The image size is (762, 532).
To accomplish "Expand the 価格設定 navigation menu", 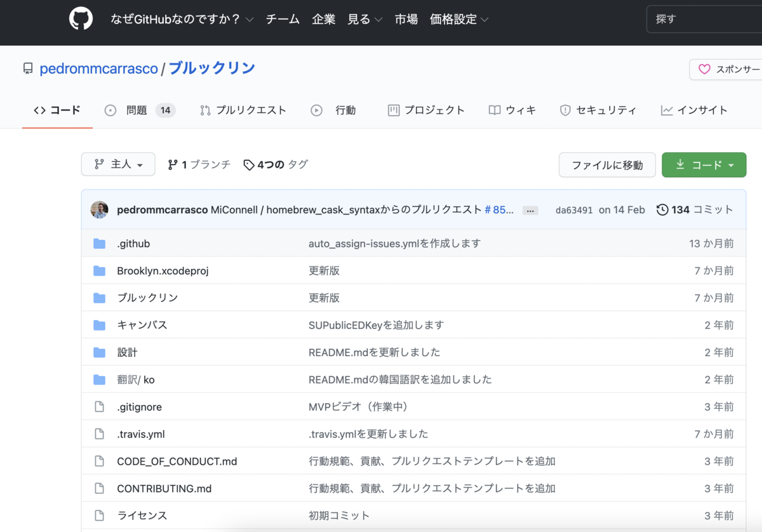I will point(459,19).
